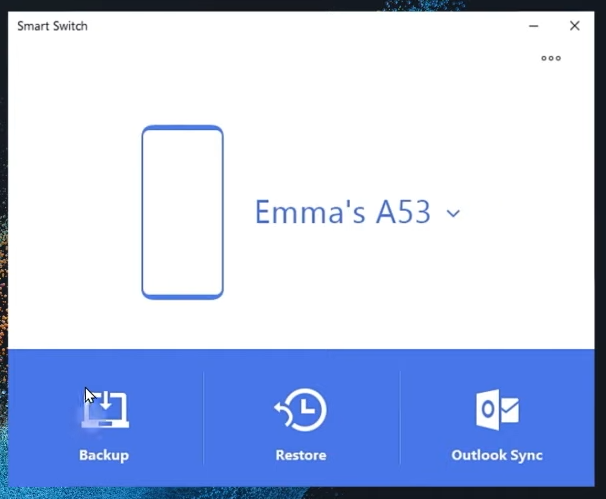Click the divider between Restore and Outlook Sync

(400, 418)
